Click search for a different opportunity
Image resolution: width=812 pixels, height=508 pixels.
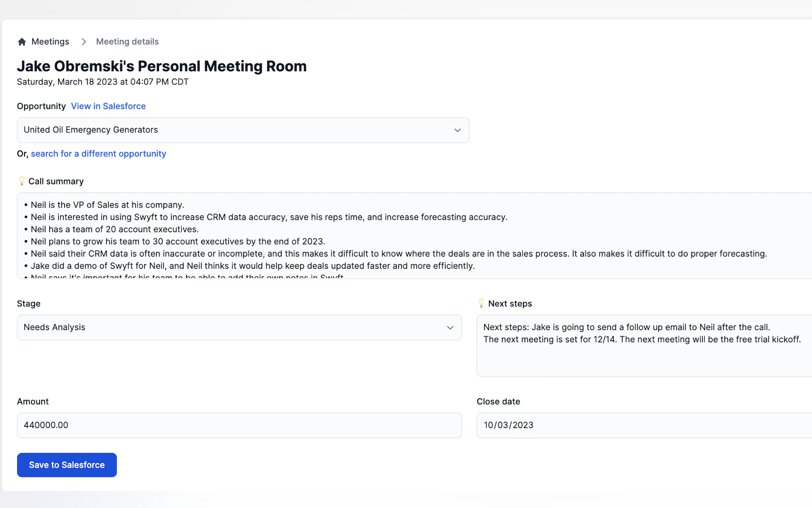(98, 154)
